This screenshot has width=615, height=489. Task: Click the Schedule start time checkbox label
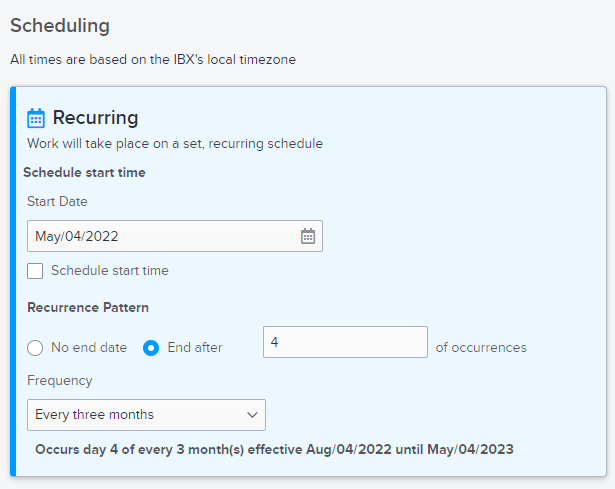[x=110, y=271]
